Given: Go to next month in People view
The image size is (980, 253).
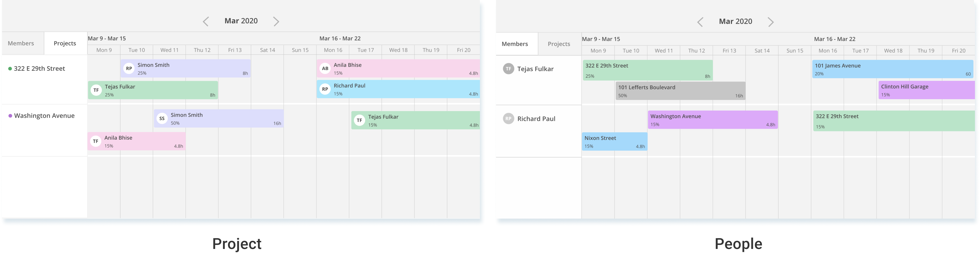Looking at the screenshot, I should click(x=771, y=22).
